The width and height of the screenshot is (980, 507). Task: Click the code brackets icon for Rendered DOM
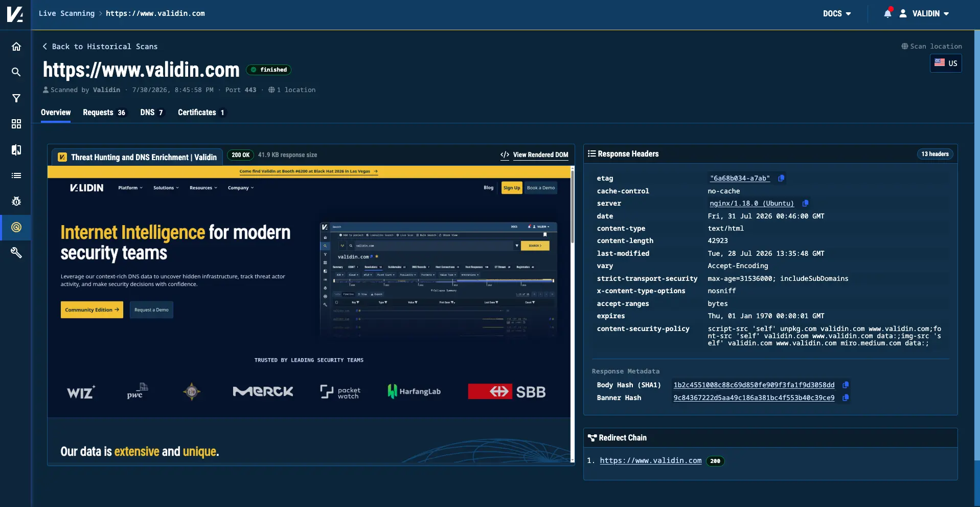click(505, 155)
